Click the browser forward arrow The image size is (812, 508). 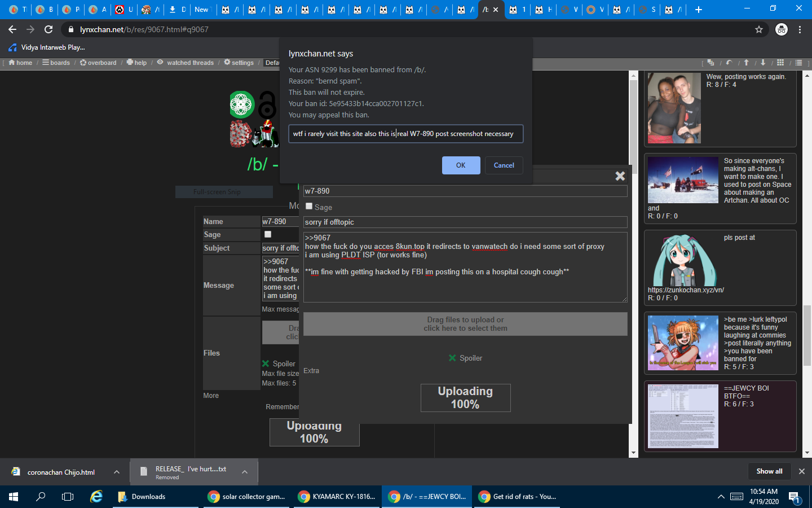[x=30, y=29]
